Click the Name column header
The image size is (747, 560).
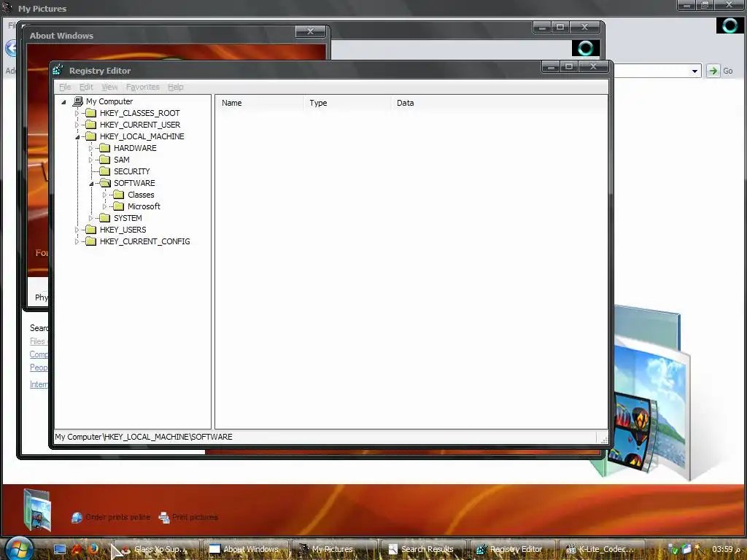click(x=260, y=103)
